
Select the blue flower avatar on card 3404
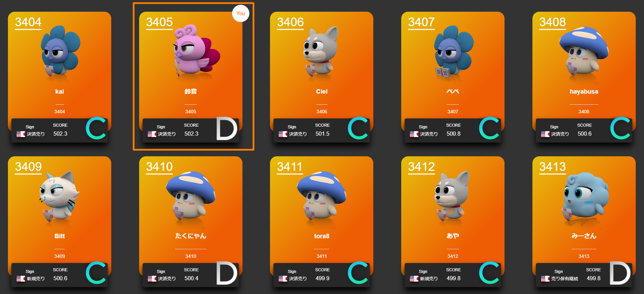60,51
